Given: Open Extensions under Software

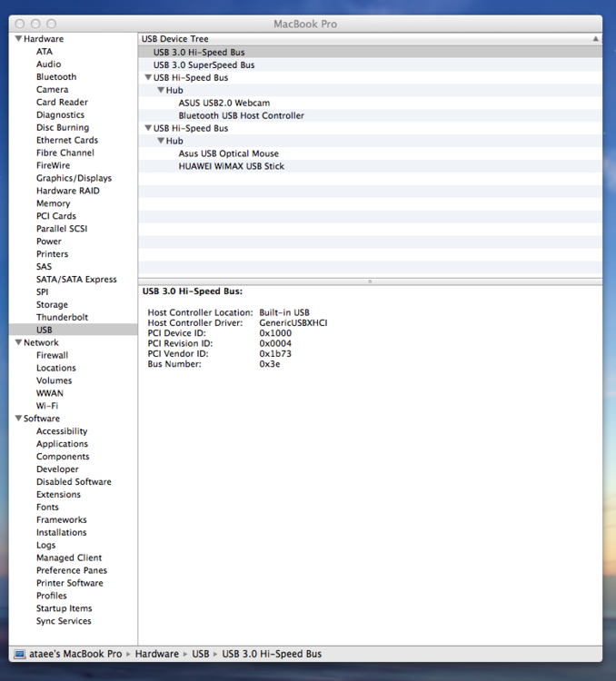Looking at the screenshot, I should (x=59, y=494).
